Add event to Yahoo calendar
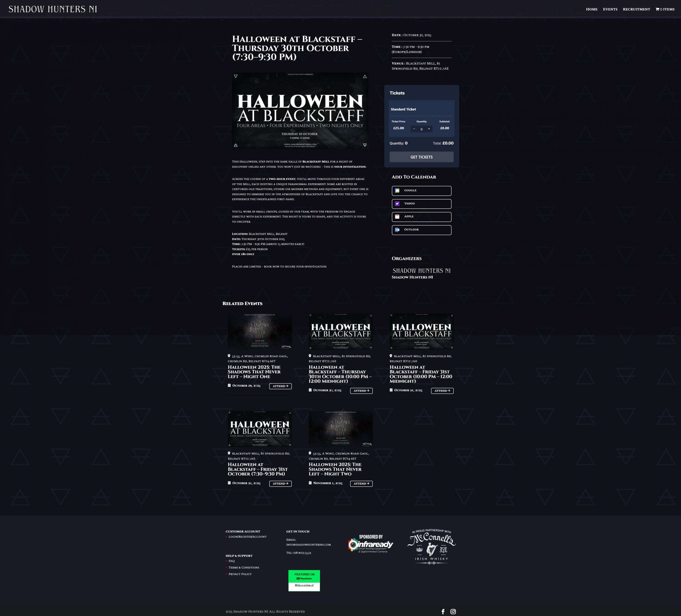Image resolution: width=681 pixels, height=616 pixels. (421, 204)
